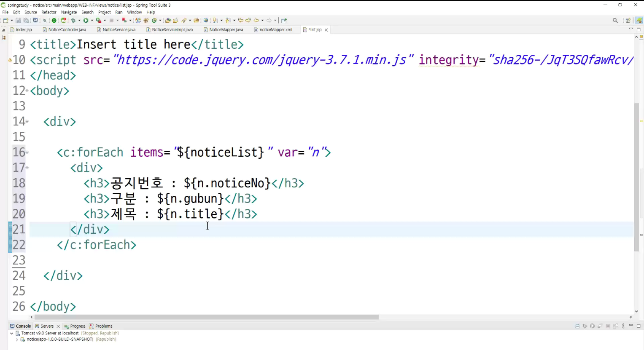644x350 pixels.
Task: Click the Pin Editor icon in the toolbar
Action: (x=284, y=20)
